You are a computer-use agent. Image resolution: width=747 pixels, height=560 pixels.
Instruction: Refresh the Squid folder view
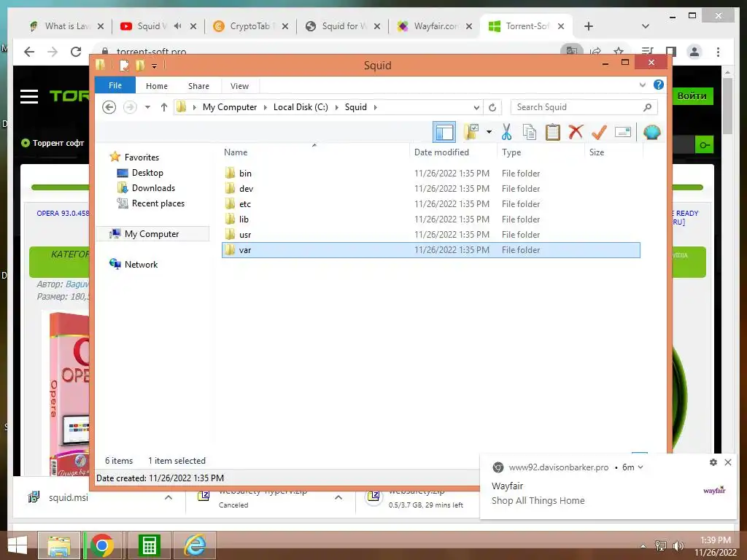(x=492, y=107)
